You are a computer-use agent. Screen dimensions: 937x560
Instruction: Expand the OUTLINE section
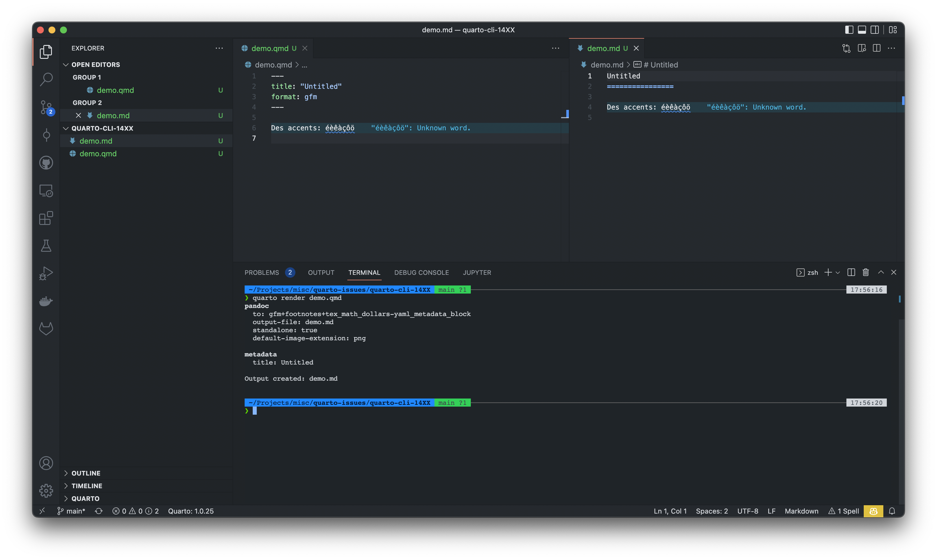(x=86, y=473)
